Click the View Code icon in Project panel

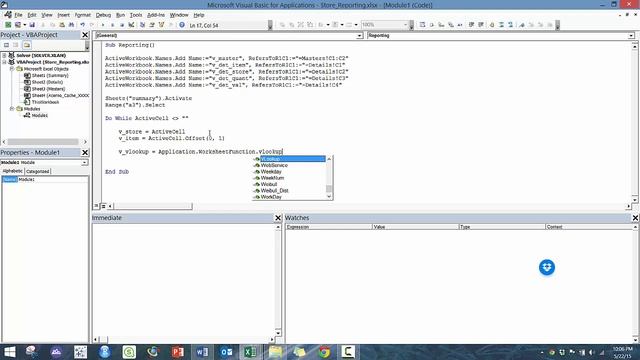(7, 45)
